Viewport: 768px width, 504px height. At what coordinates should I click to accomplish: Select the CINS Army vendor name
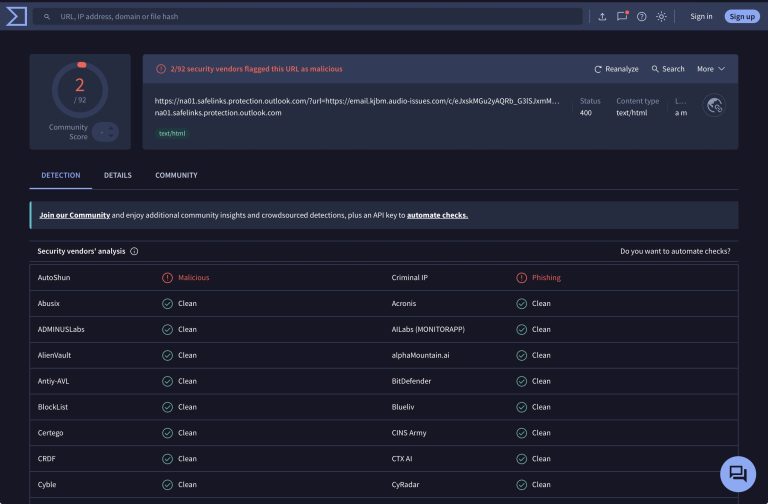pos(409,433)
